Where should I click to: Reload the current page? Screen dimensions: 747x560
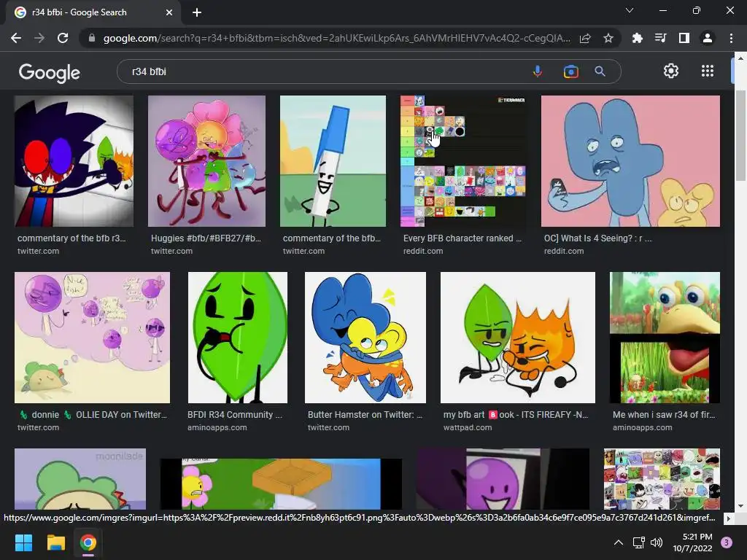[63, 38]
